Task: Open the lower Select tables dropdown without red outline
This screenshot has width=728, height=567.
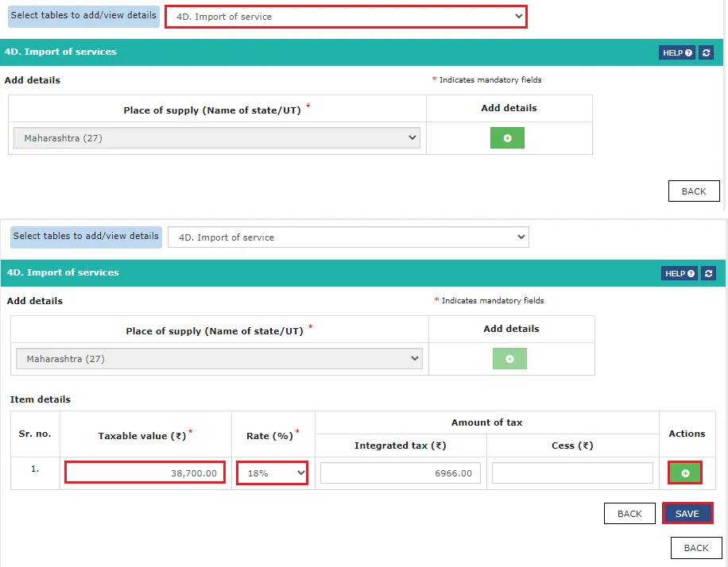Action: pyautogui.click(x=348, y=237)
